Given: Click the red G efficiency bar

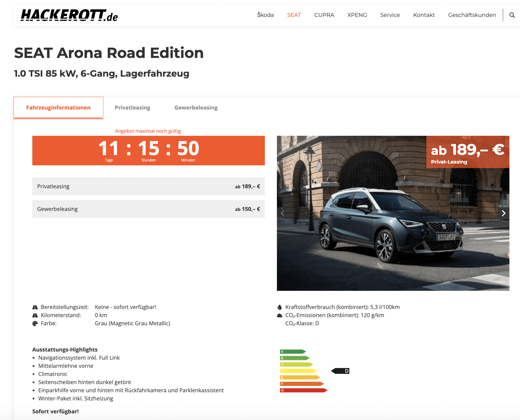Looking at the screenshot, I should click(304, 390).
